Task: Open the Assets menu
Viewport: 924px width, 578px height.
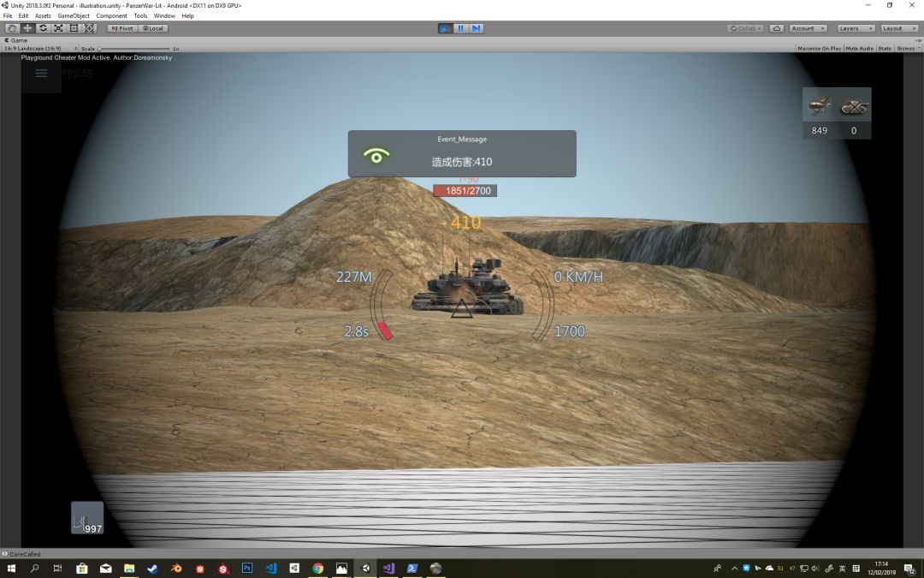Action: pyautogui.click(x=43, y=16)
